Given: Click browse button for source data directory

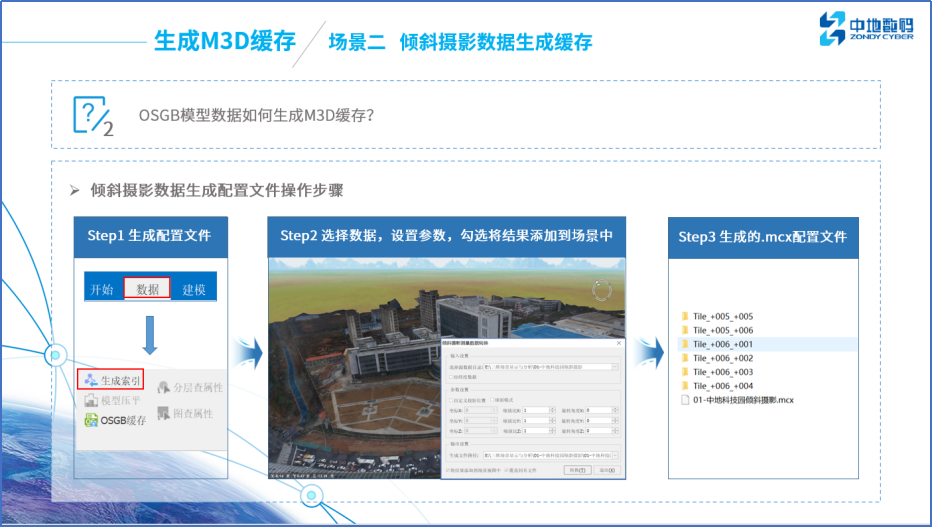Looking at the screenshot, I should click(615, 367).
